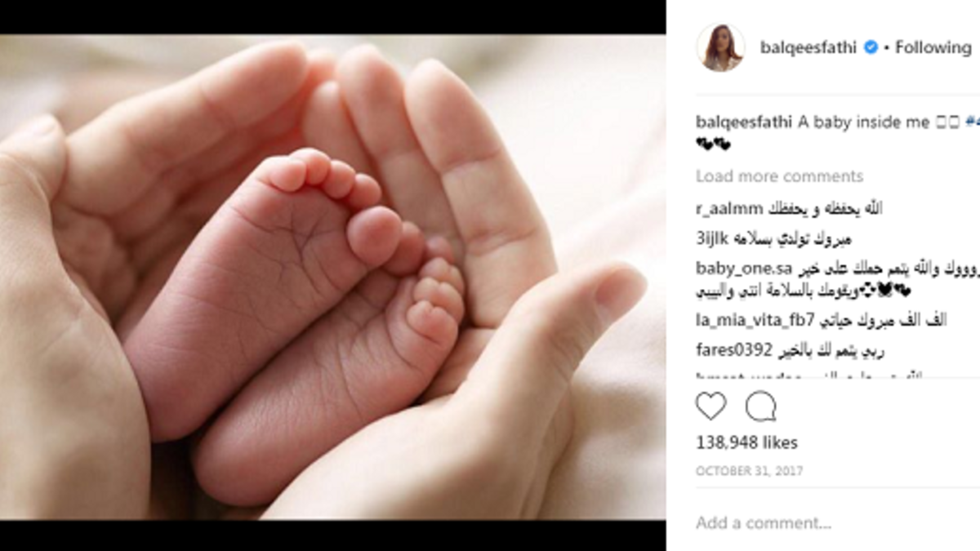980x551 pixels.
Task: Open commenter r_aalmm profile
Action: point(720,209)
